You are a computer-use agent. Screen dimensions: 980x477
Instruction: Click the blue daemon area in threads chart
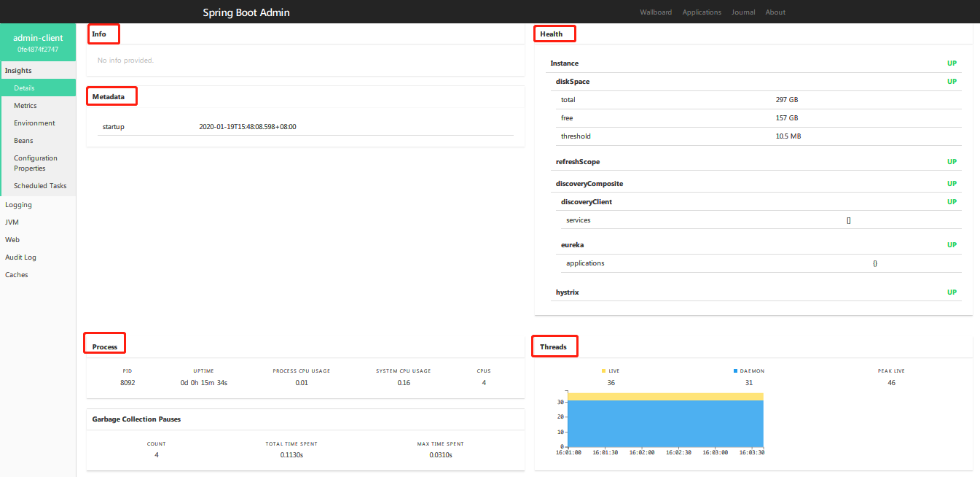[x=665, y=423]
